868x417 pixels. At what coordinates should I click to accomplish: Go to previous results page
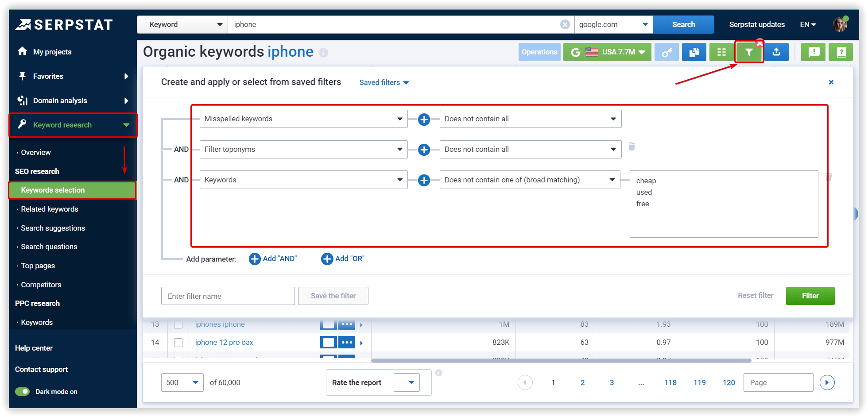tap(525, 382)
